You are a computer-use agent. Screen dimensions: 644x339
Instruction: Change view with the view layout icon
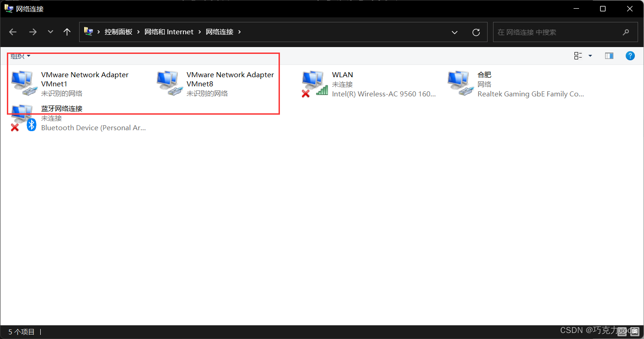pyautogui.click(x=578, y=56)
